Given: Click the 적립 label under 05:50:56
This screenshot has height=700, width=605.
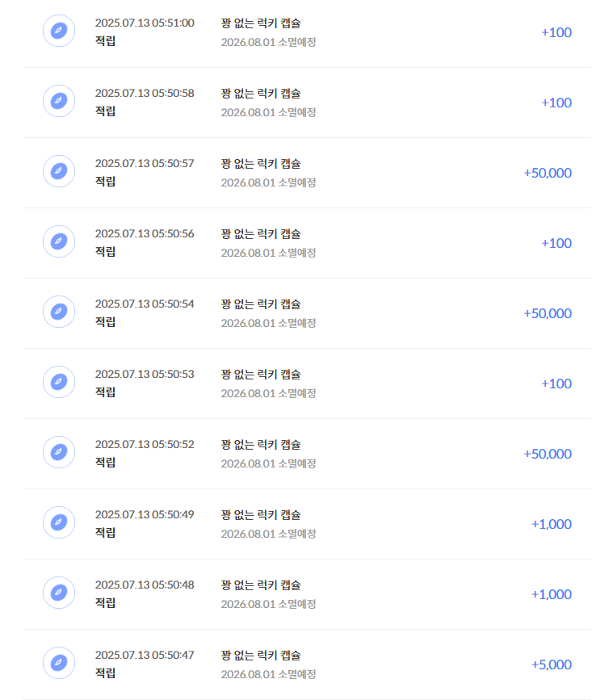Looking at the screenshot, I should coord(105,251).
